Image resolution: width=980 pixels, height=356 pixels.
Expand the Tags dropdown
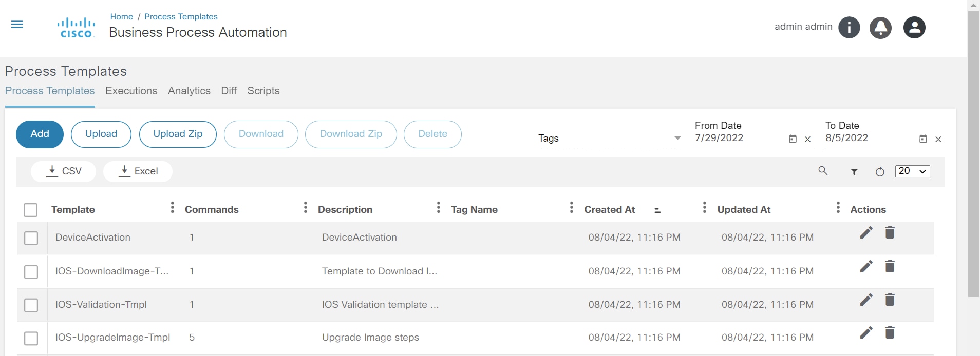point(677,138)
